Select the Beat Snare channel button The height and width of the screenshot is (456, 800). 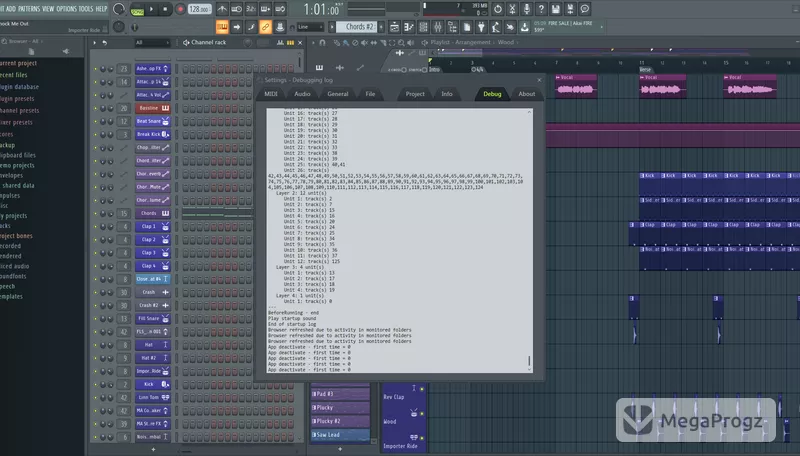click(153, 121)
